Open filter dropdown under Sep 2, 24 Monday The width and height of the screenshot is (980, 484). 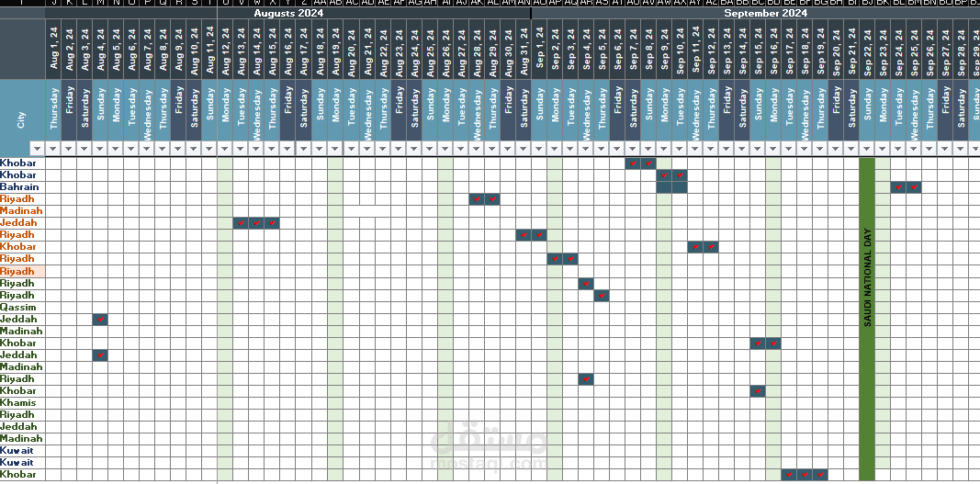[x=555, y=149]
